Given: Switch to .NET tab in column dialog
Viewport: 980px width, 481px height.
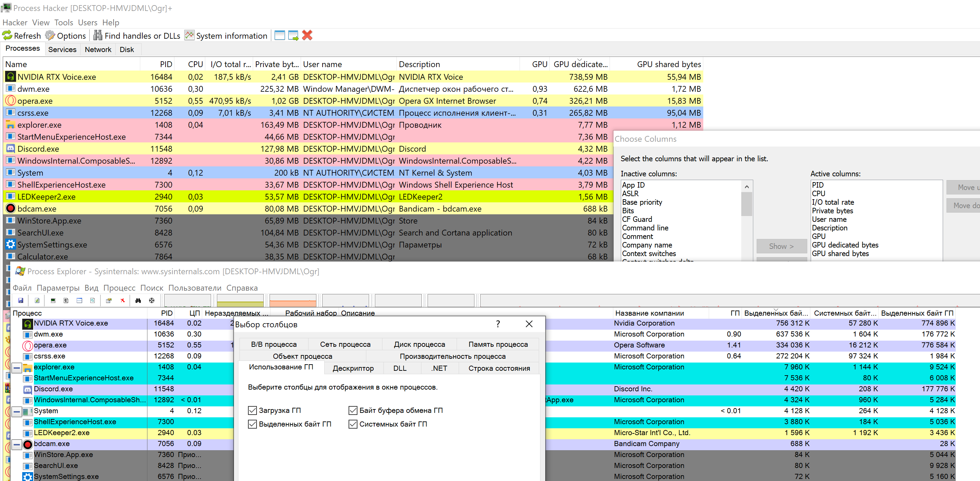Looking at the screenshot, I should (440, 368).
